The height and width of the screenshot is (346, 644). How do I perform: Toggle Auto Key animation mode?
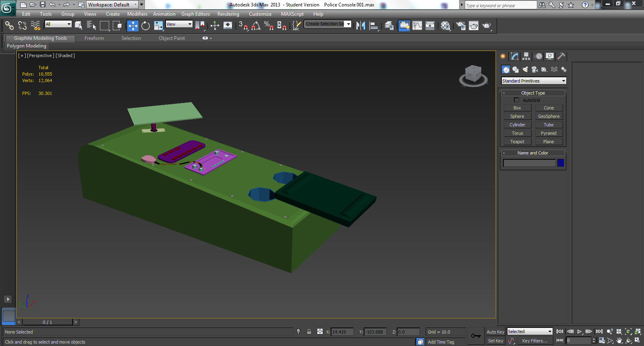coord(495,332)
